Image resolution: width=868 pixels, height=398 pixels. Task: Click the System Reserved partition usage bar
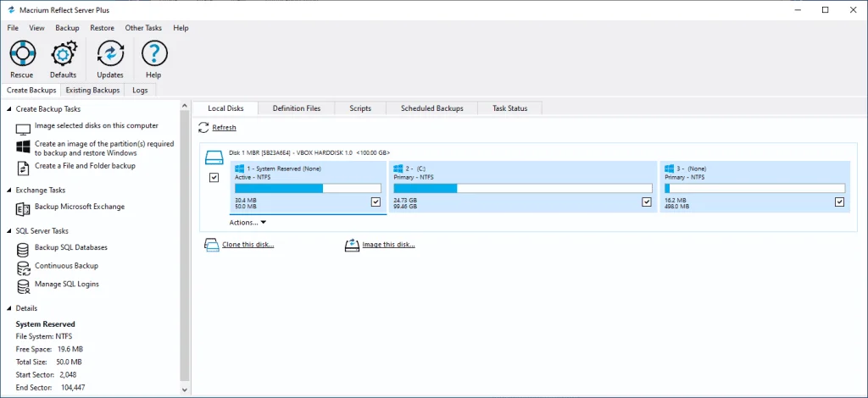coord(308,189)
